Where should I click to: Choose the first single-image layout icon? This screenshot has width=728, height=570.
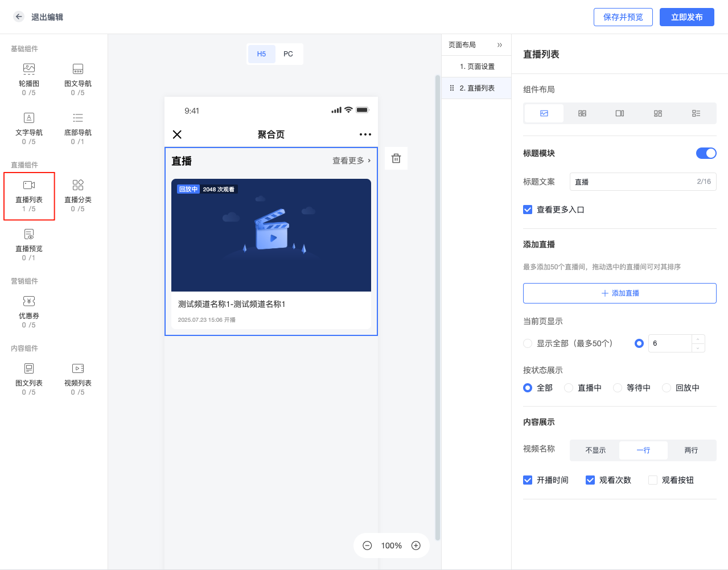click(x=544, y=113)
